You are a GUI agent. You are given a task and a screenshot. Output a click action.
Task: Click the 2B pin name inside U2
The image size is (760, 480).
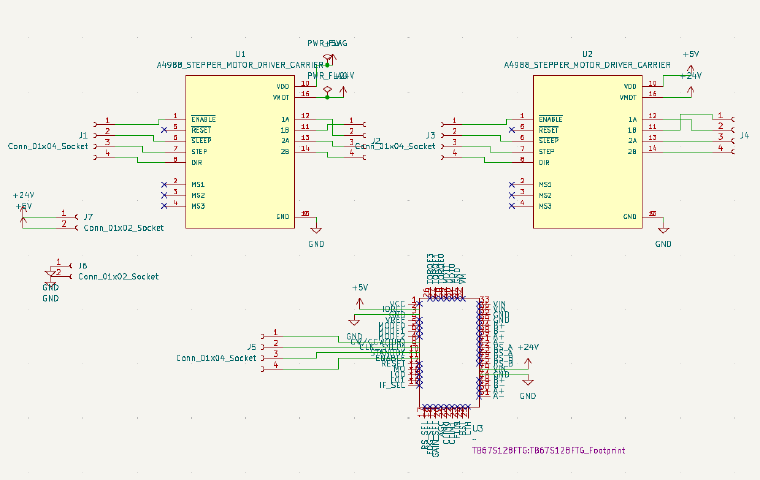pos(632,152)
